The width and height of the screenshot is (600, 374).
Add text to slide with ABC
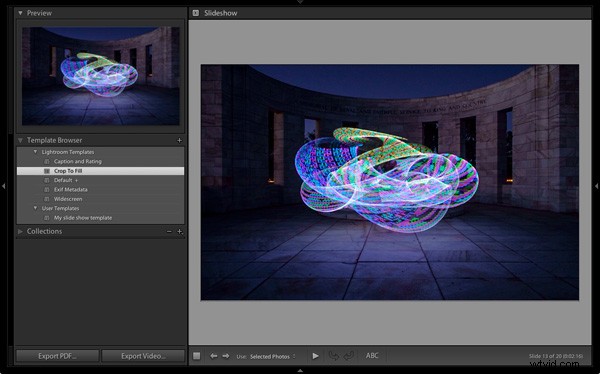pyautogui.click(x=372, y=356)
